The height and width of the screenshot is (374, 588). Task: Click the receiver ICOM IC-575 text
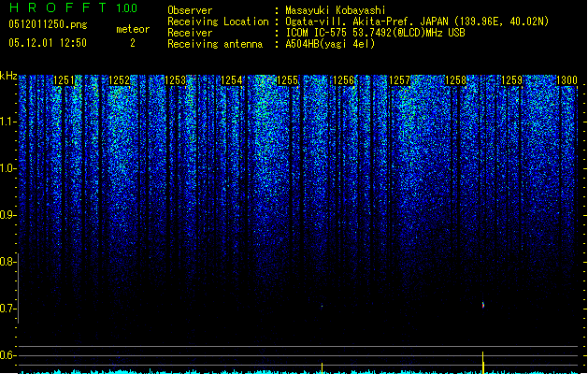coord(376,33)
